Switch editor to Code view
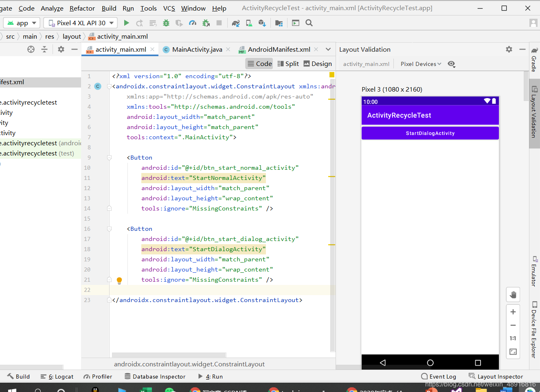 tap(259, 64)
